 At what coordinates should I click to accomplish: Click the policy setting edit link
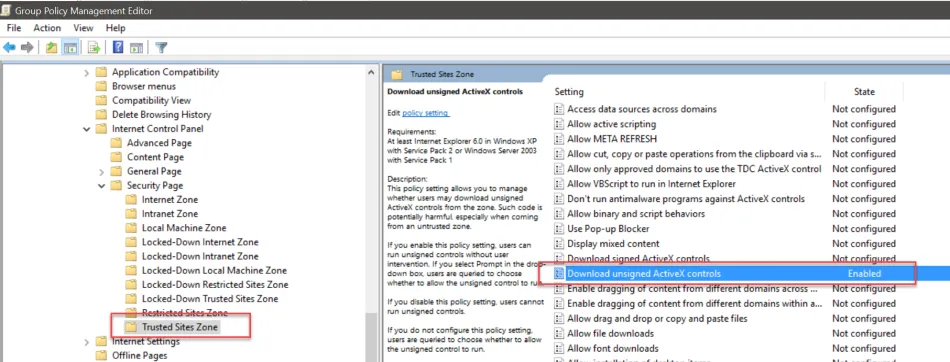pos(425,113)
